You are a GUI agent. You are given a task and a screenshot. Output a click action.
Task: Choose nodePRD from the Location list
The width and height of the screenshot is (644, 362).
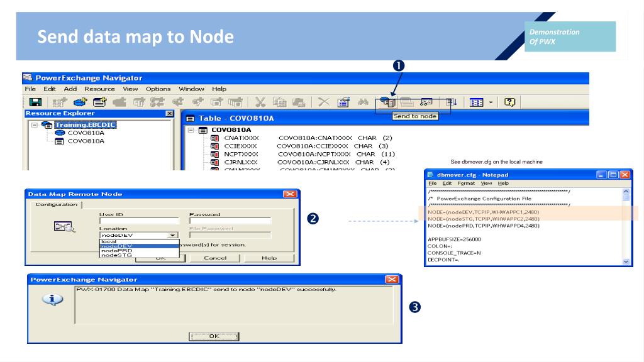pos(139,250)
